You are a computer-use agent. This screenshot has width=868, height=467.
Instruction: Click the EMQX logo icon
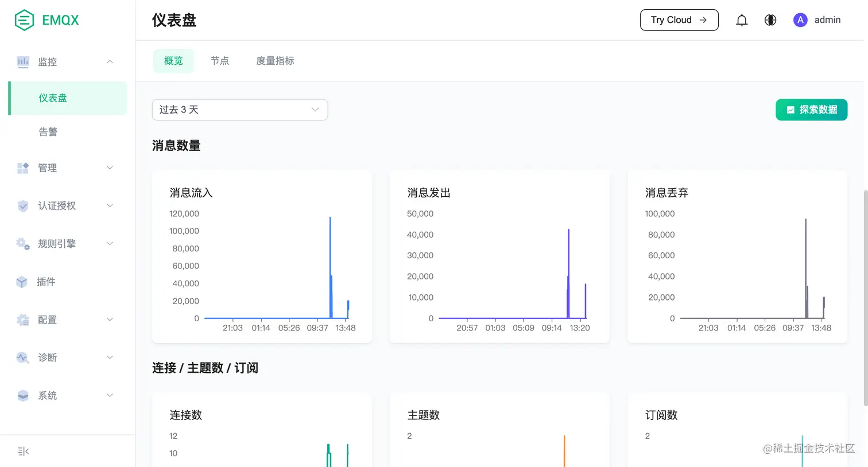[x=24, y=20]
